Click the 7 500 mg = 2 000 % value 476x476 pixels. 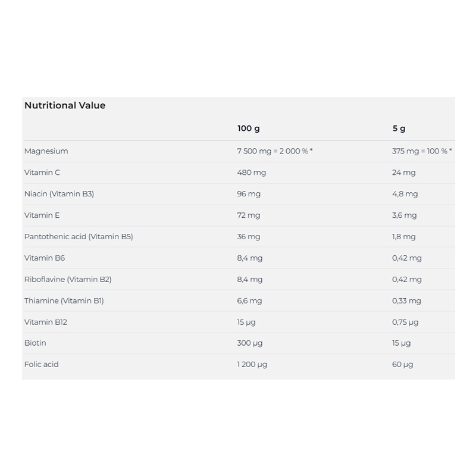(x=274, y=151)
